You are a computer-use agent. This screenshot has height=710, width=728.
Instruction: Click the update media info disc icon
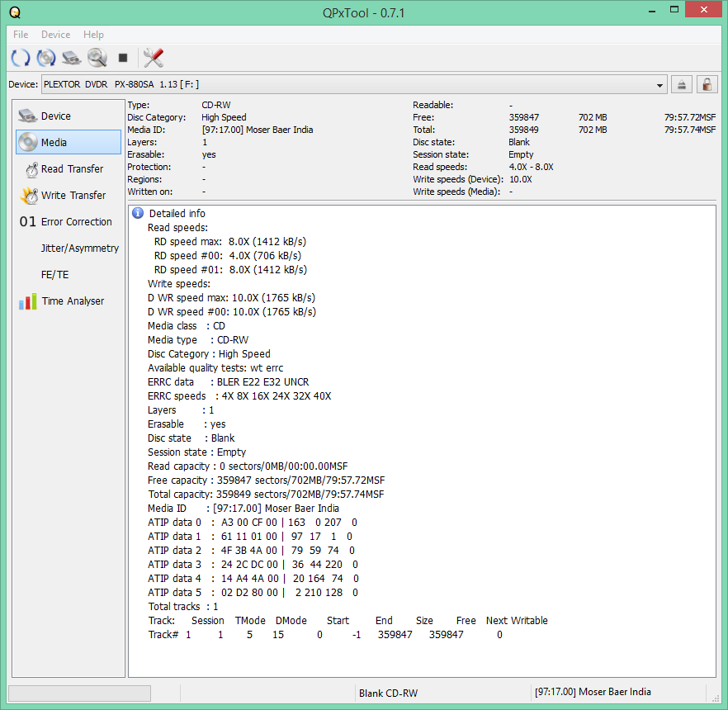pos(46,58)
